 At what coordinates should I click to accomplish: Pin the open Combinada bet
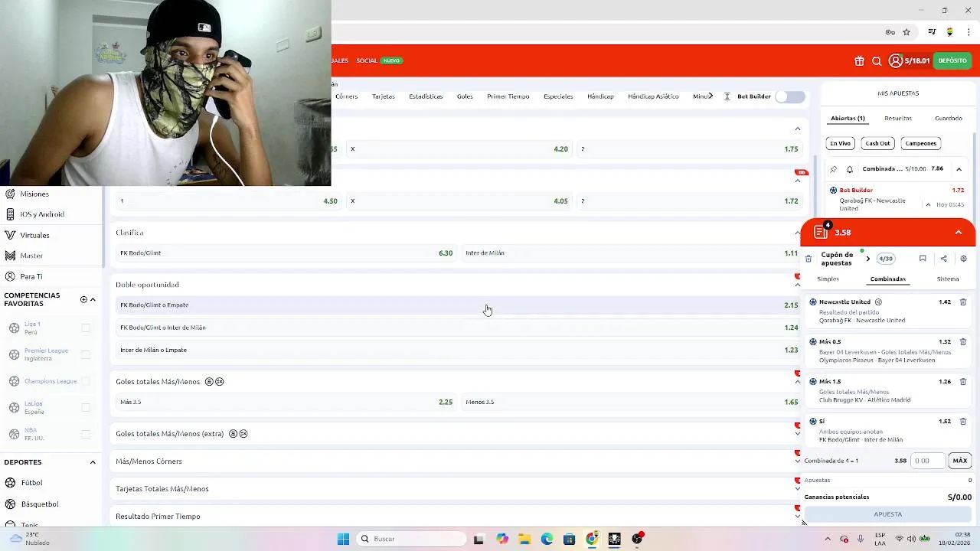[834, 169]
